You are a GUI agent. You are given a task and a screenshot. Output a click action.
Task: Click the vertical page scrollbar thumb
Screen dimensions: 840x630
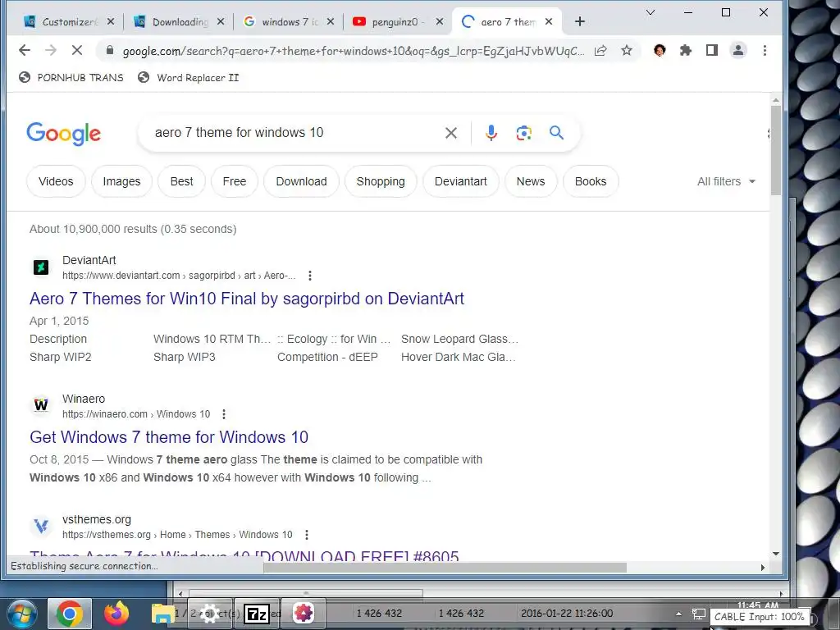click(x=776, y=150)
